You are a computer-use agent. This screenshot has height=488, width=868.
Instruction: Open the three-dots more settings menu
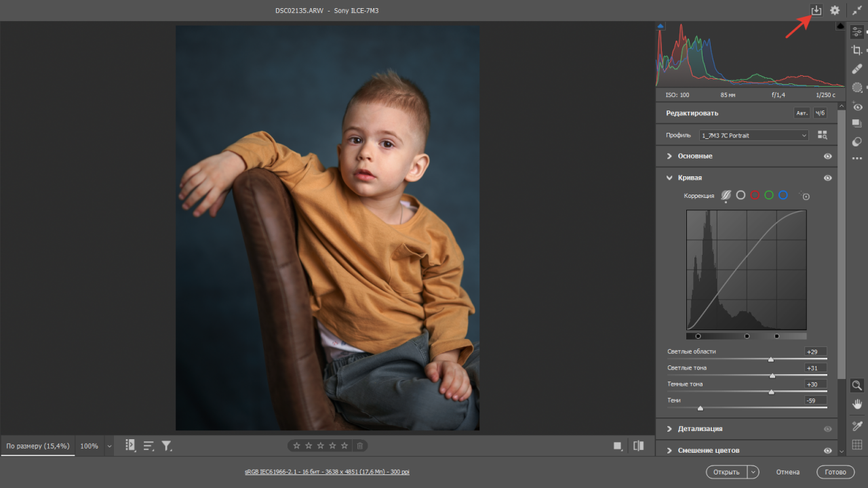pos(857,159)
